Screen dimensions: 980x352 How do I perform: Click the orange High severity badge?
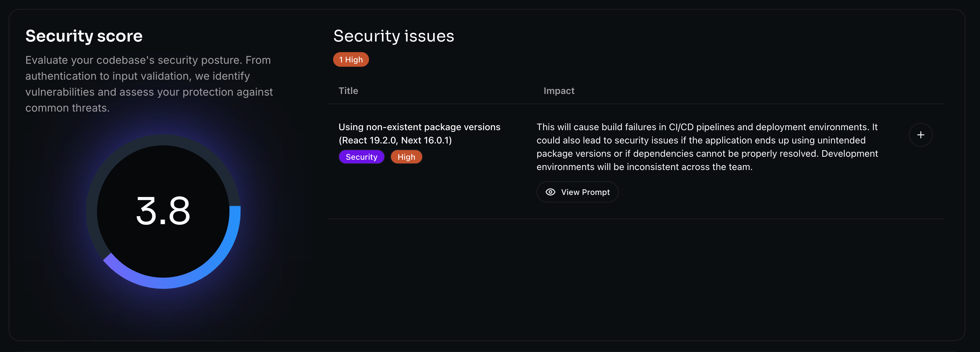coord(406,157)
